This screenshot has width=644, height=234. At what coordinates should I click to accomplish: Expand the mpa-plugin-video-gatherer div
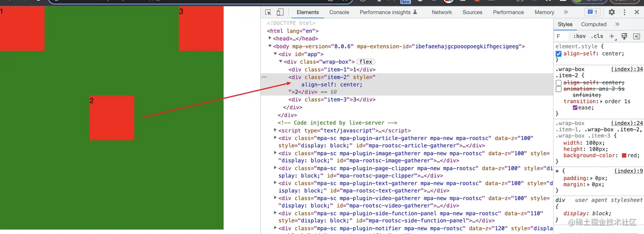tap(275, 198)
